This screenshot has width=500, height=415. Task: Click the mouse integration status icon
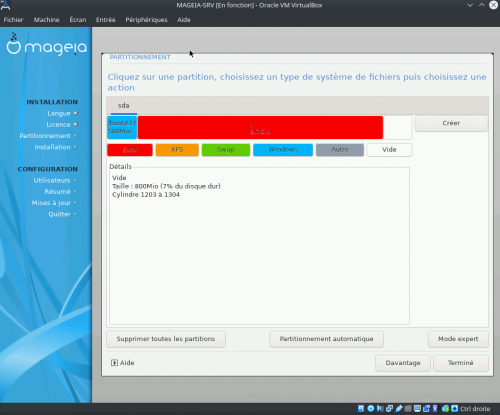click(x=445, y=408)
